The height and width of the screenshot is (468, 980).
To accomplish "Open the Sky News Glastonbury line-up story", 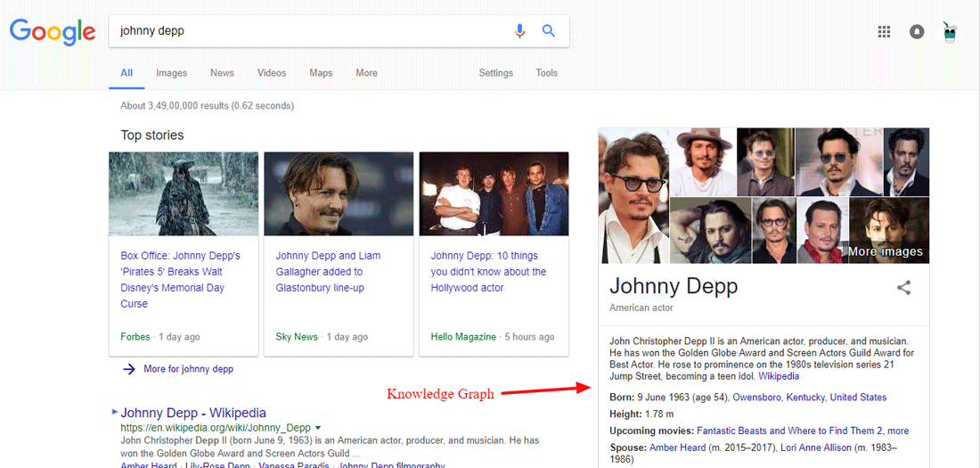I will tap(328, 272).
